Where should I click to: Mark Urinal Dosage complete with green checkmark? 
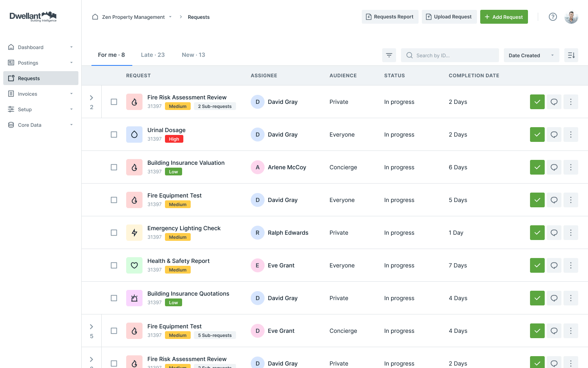click(537, 134)
